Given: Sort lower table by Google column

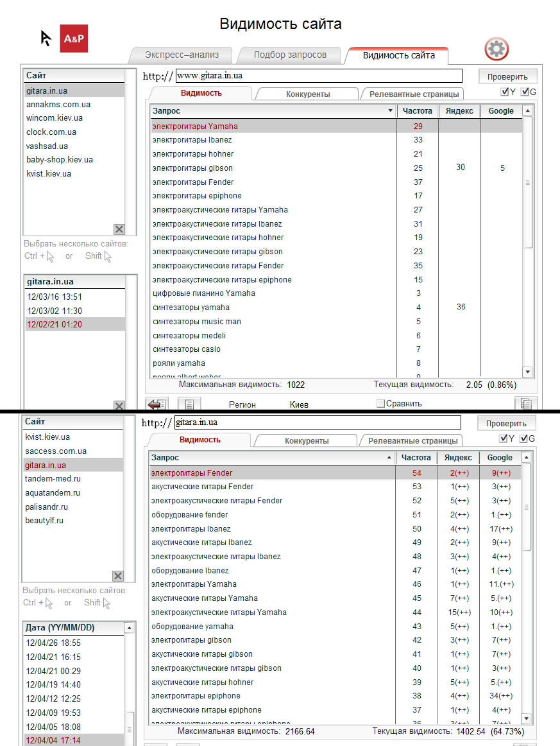Looking at the screenshot, I should [x=500, y=458].
